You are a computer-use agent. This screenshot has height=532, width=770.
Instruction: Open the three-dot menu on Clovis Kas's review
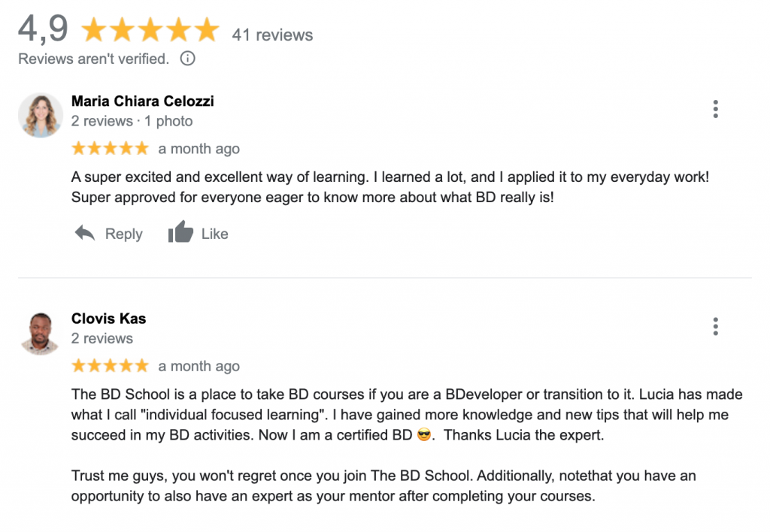[715, 326]
